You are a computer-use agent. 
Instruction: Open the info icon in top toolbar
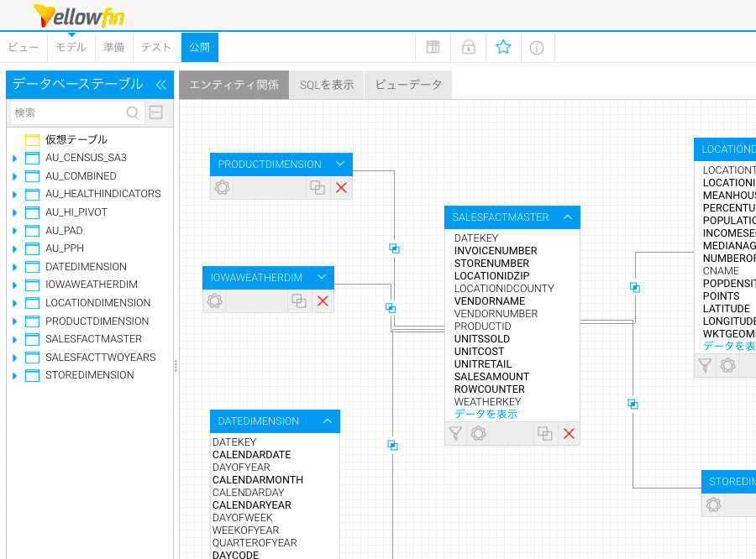(537, 47)
